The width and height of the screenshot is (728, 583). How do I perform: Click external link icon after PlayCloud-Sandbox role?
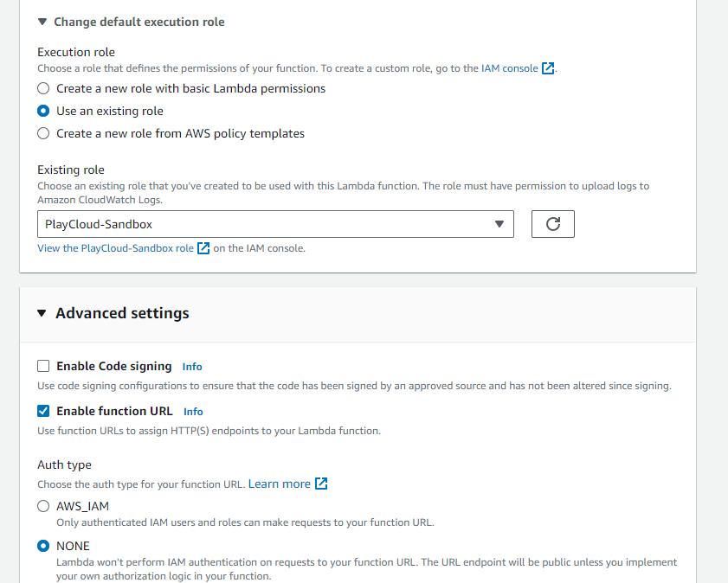point(203,248)
